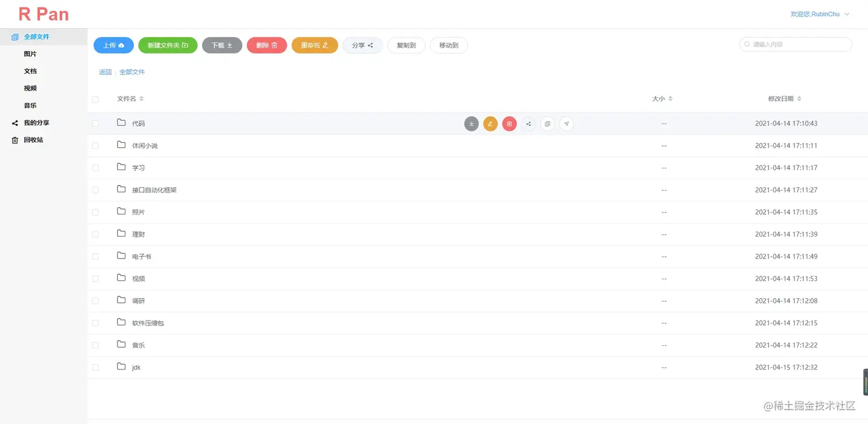Open the 调研 folder name
The image size is (868, 424).
point(138,301)
